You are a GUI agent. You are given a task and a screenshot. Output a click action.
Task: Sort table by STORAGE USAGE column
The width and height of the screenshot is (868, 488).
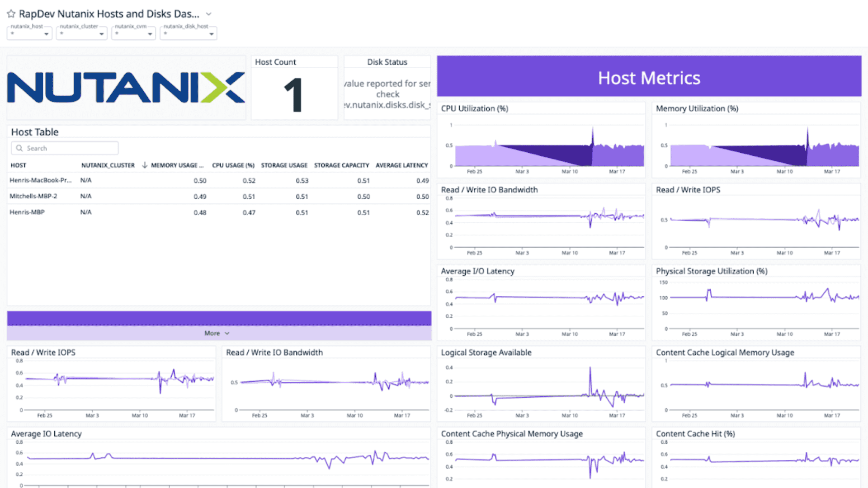284,165
